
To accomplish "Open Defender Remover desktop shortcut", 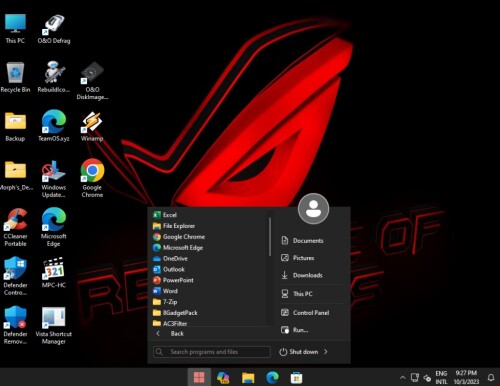I will [x=15, y=325].
